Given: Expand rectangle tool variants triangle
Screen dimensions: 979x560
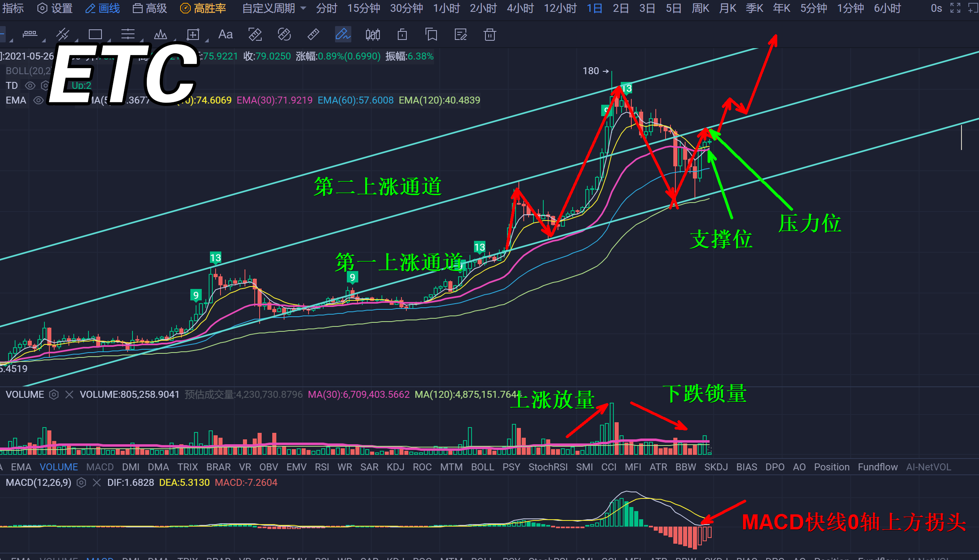Looking at the screenshot, I should click(109, 40).
